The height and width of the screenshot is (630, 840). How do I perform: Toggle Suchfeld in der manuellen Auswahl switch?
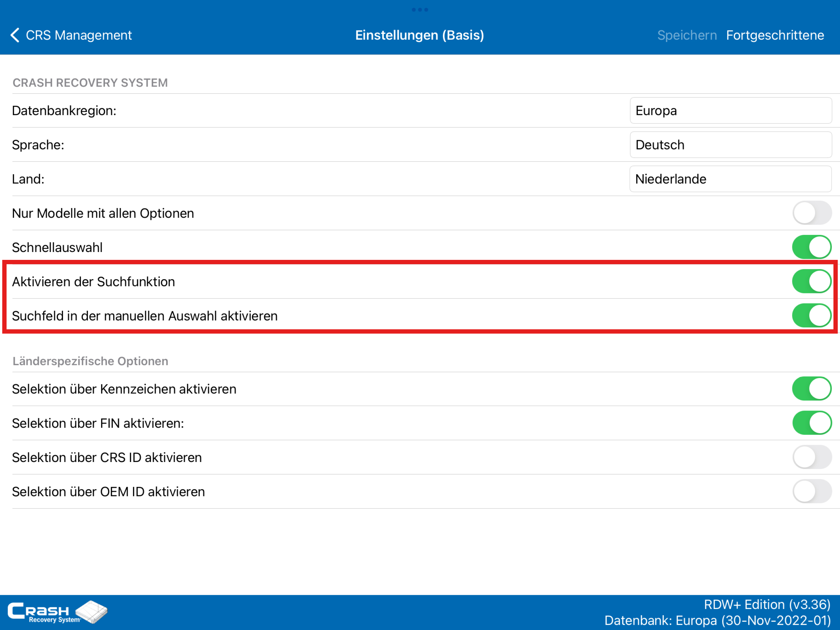tap(812, 316)
